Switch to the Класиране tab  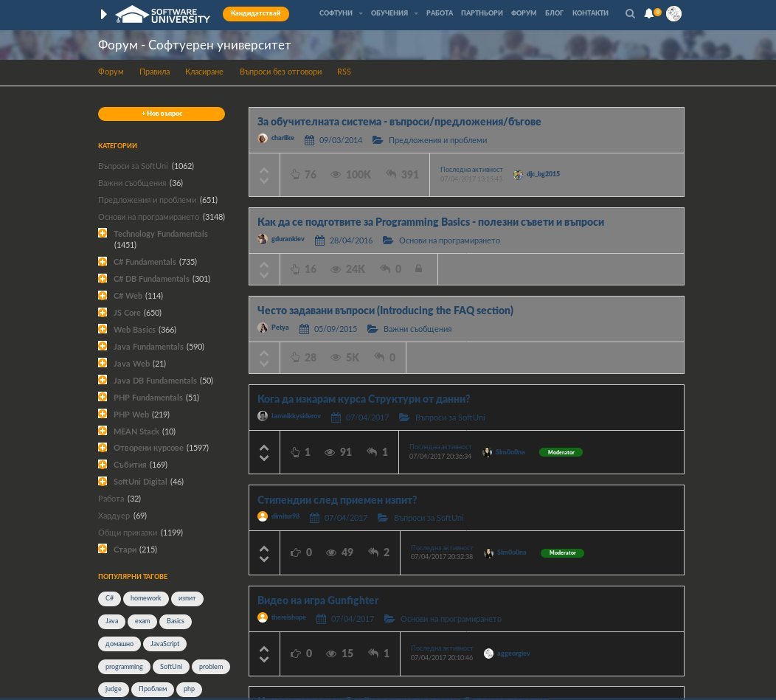[204, 72]
